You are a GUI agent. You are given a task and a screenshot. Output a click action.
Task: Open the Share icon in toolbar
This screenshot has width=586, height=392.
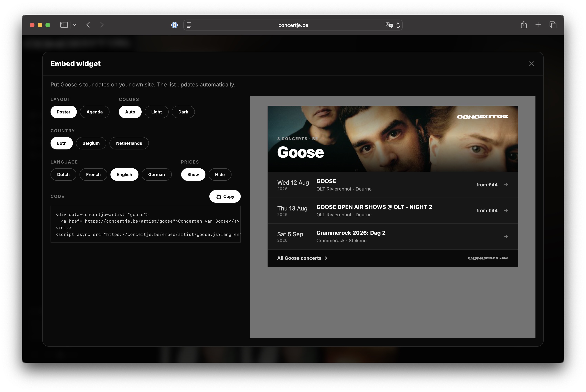(524, 25)
